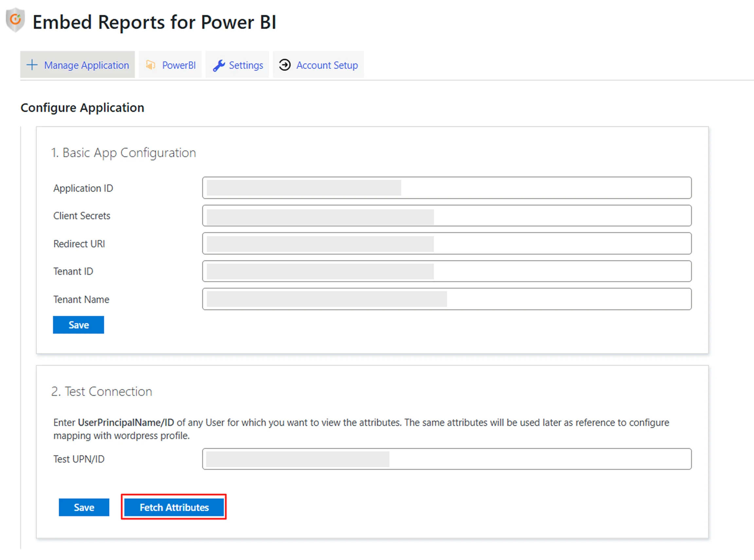
Task: Click the Redirect URI label
Action: point(79,244)
